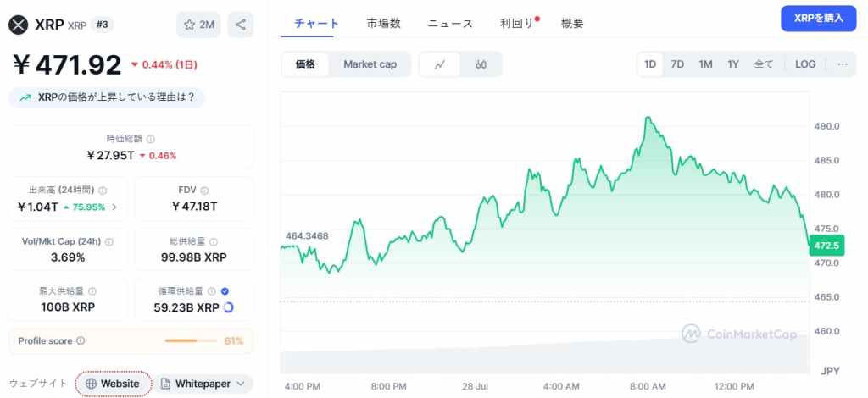Switch to candlestick chart icon
Screen dimensions: 868x398
click(x=481, y=64)
